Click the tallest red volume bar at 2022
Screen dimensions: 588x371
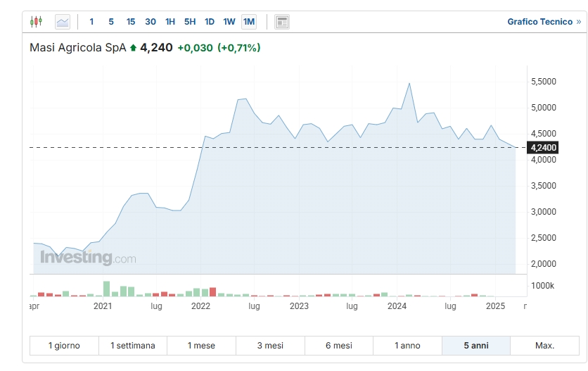212,292
